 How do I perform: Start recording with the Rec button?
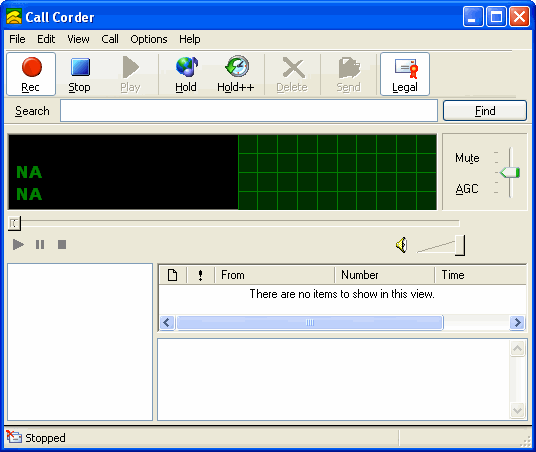[31, 74]
